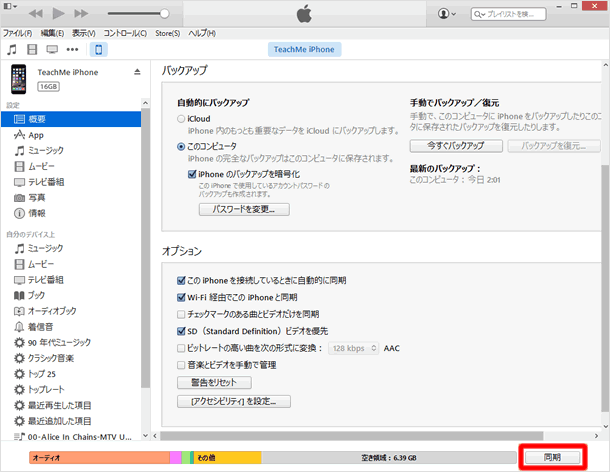Select テレビ番組 under 設定 section

click(71, 182)
